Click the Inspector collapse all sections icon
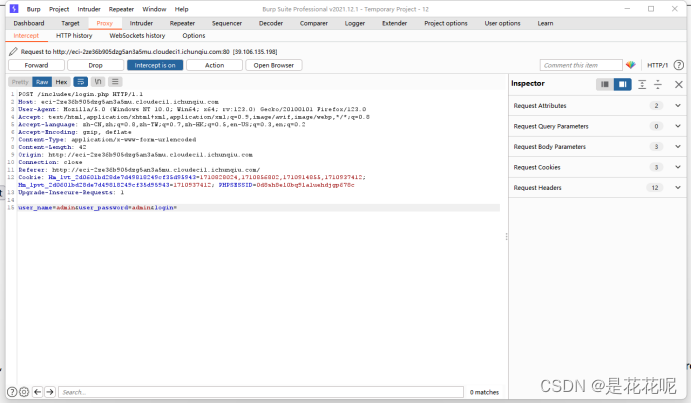Viewport: 692px width, 404px height. tap(658, 84)
